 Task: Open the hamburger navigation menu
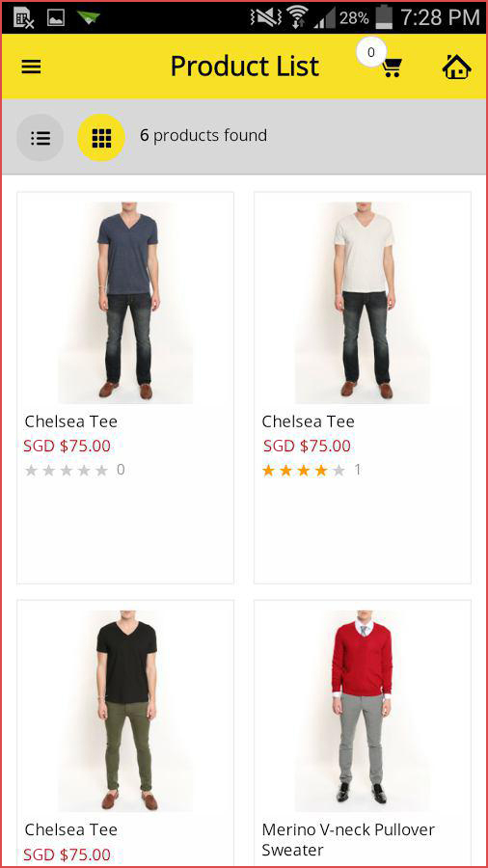pyautogui.click(x=31, y=67)
